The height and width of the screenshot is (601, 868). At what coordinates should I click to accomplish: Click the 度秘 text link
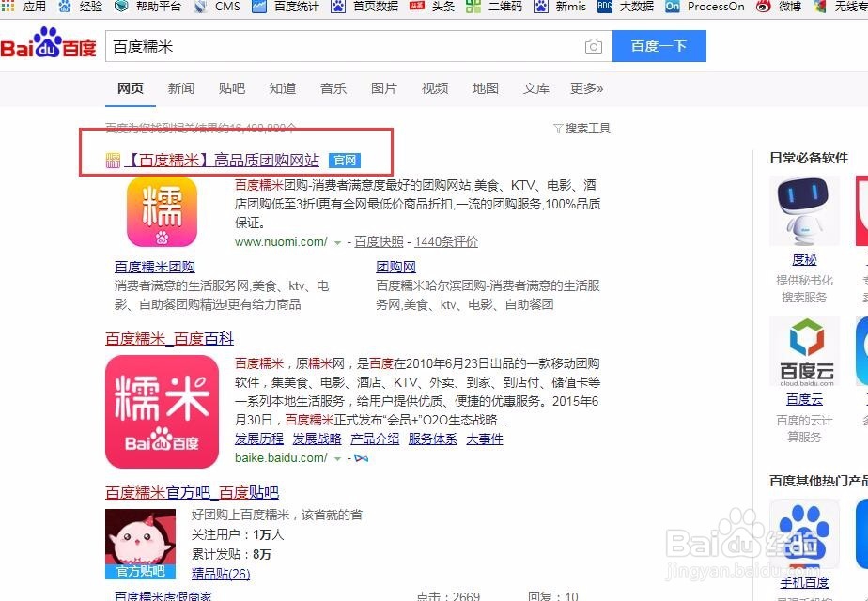[x=804, y=259]
